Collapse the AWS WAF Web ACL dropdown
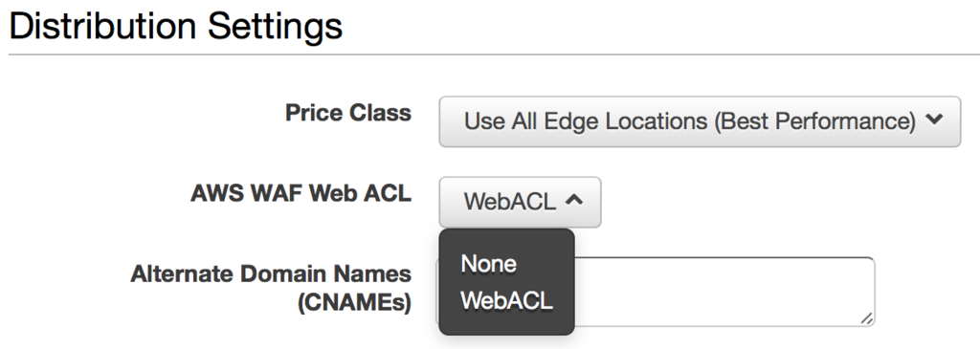 pyautogui.click(x=520, y=202)
